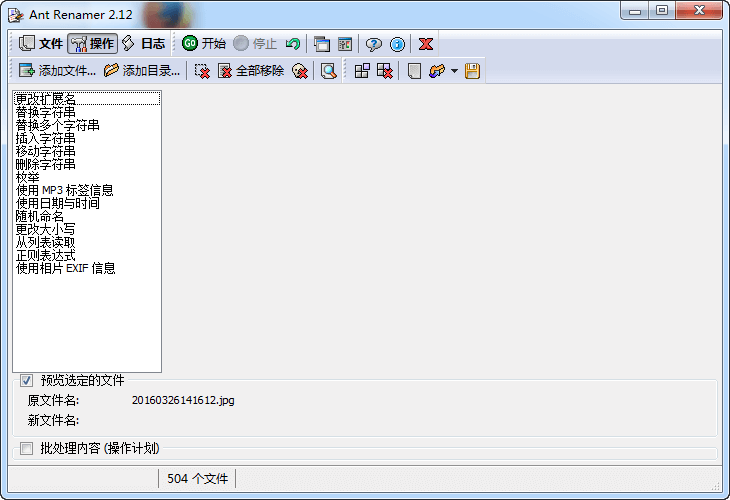This screenshot has height=500, width=730.
Task: Select 替换多个字符串 action
Action: click(x=87, y=125)
